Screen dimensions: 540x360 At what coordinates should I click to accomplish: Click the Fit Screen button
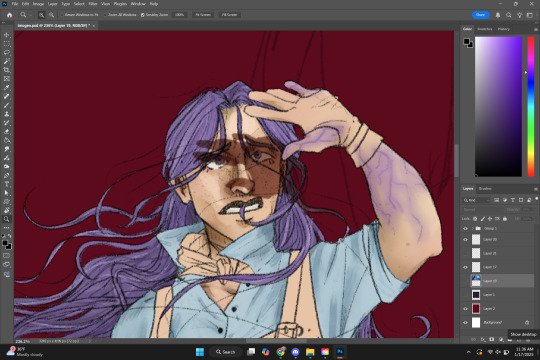tap(203, 15)
